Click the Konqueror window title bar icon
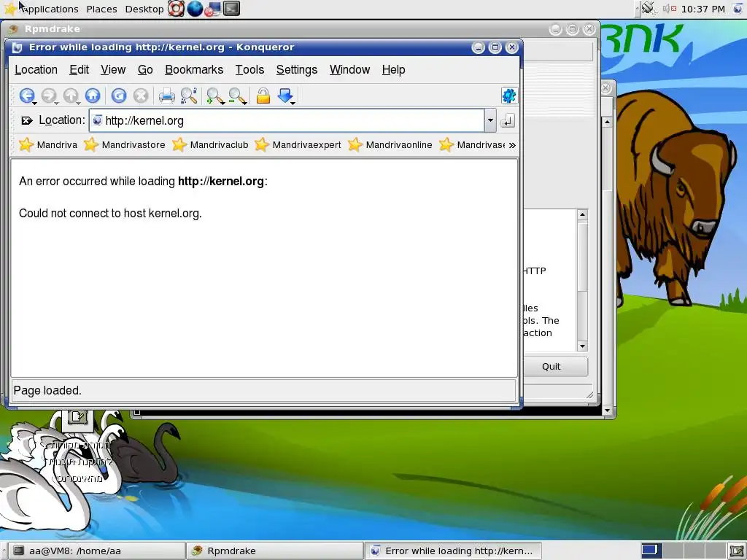This screenshot has height=560, width=747. click(x=18, y=47)
